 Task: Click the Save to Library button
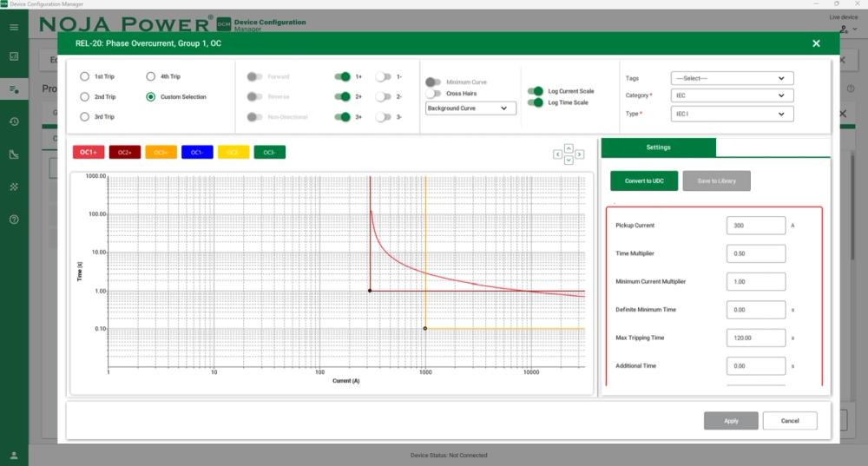tap(716, 181)
